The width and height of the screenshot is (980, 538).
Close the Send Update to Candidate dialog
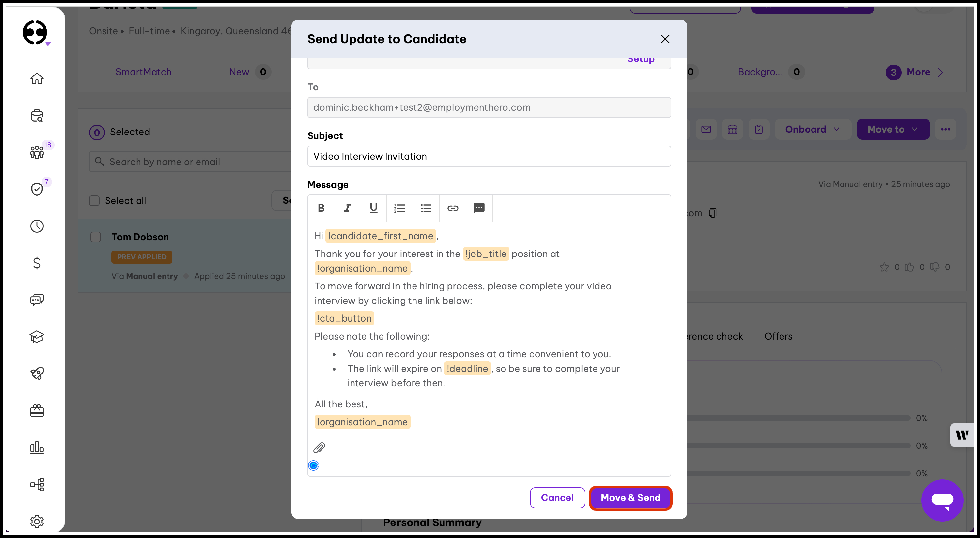click(x=665, y=39)
